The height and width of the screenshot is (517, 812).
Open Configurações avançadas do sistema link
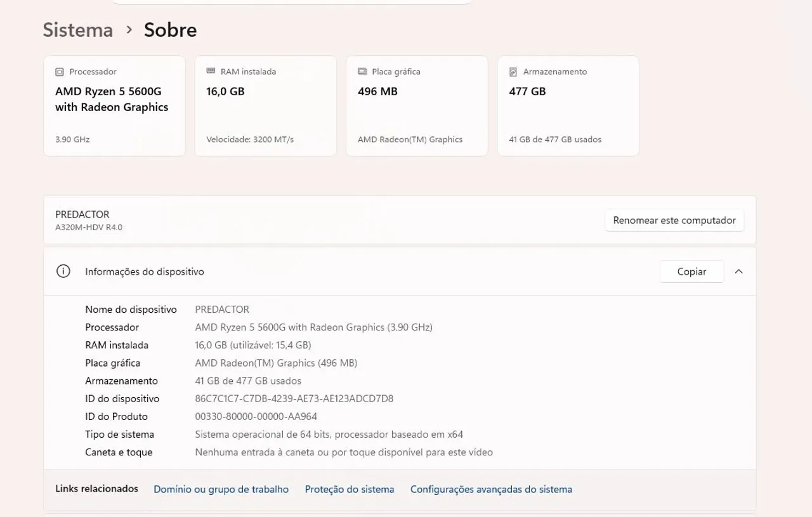[491, 489]
